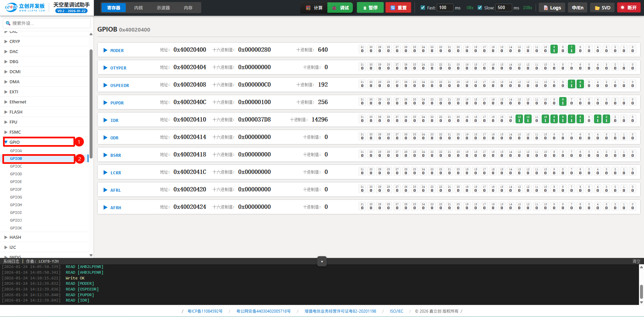This screenshot has height=317, width=644.
Task: Open the SVD file button
Action: [x=602, y=8]
